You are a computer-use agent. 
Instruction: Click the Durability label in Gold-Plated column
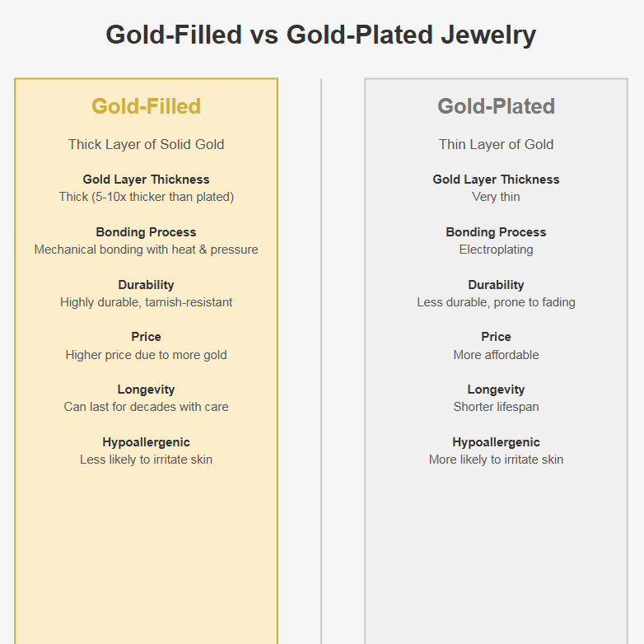coord(496,285)
